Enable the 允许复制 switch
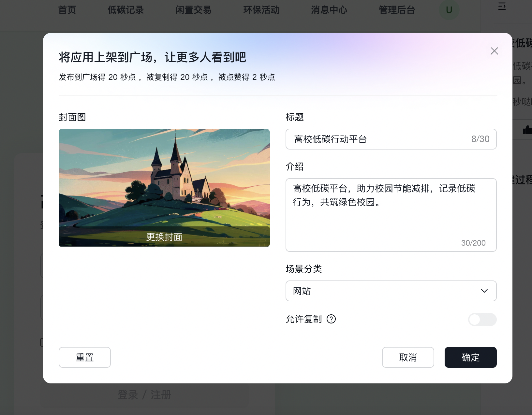532x415 pixels. pyautogui.click(x=482, y=320)
